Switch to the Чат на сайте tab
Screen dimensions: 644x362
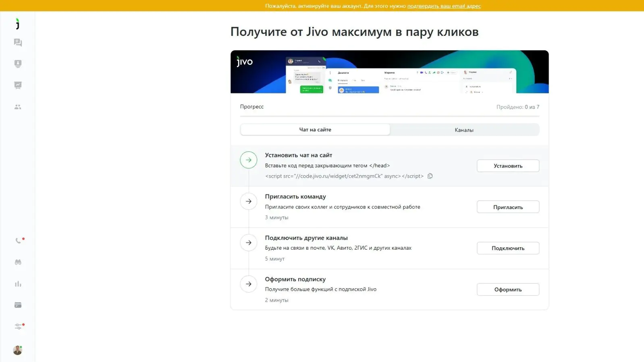tap(315, 130)
